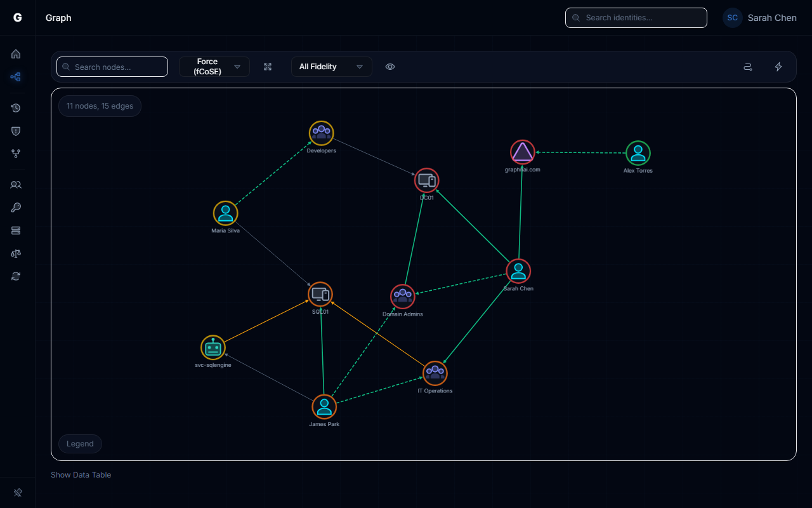Open the Home view from the sidebar

[16, 54]
